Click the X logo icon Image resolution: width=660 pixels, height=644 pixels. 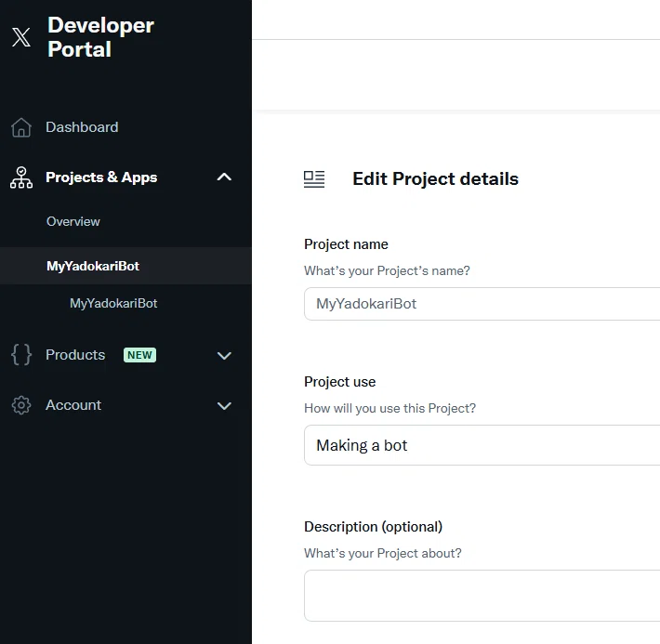pyautogui.click(x=21, y=37)
